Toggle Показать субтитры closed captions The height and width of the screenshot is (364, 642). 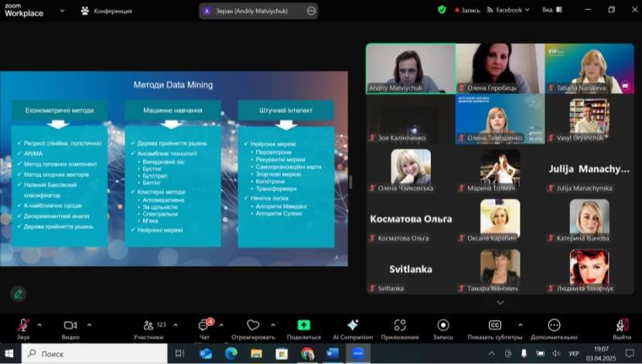point(495,325)
